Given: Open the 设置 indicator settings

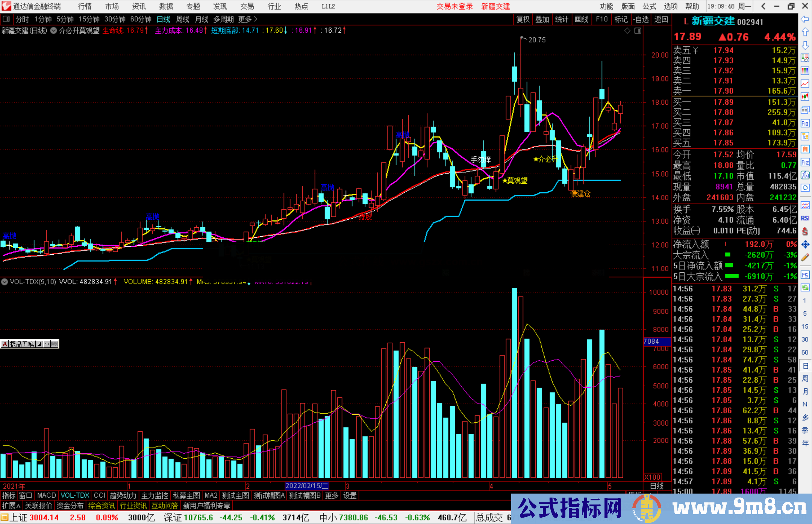Looking at the screenshot, I should [x=350, y=496].
